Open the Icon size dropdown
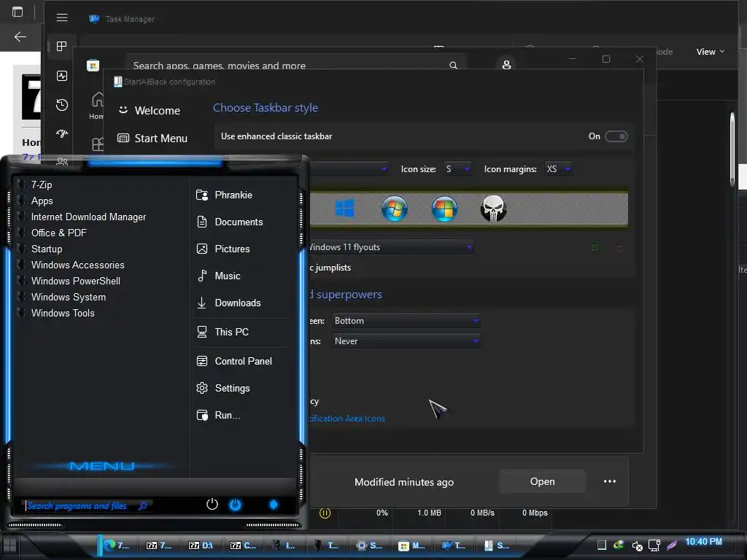 pyautogui.click(x=457, y=169)
